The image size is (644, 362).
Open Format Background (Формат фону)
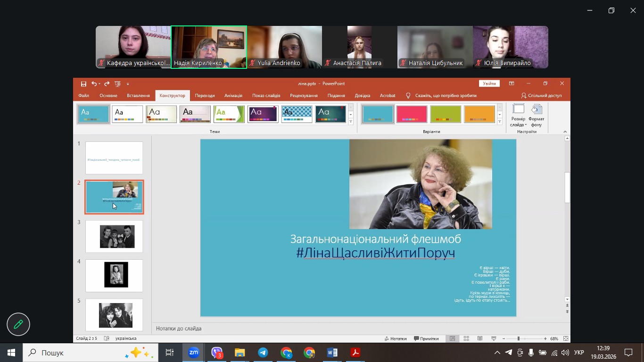click(536, 116)
